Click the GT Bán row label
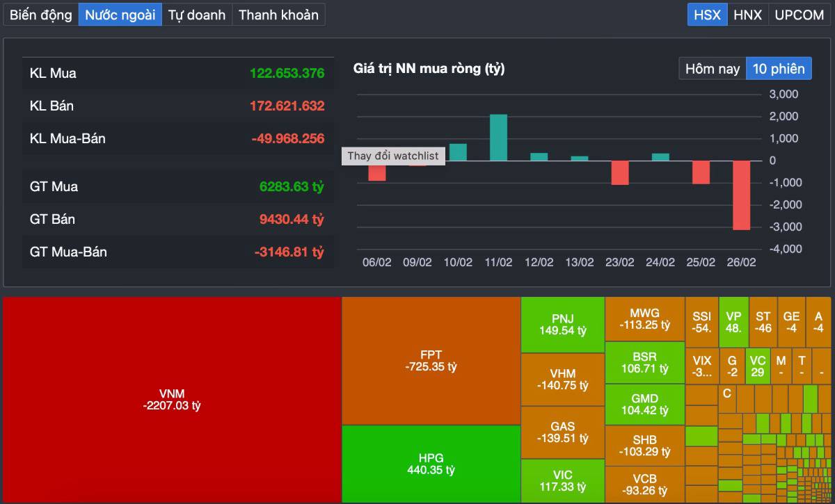This screenshot has height=504, width=835. (52, 219)
